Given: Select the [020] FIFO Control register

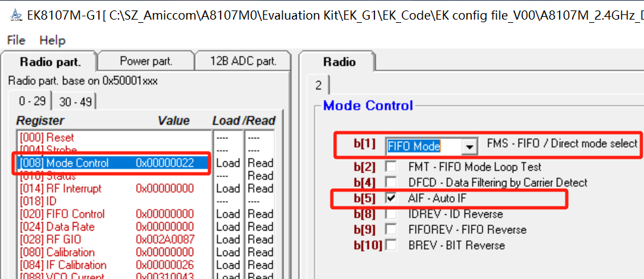Looking at the screenshot, I should click(114, 214).
